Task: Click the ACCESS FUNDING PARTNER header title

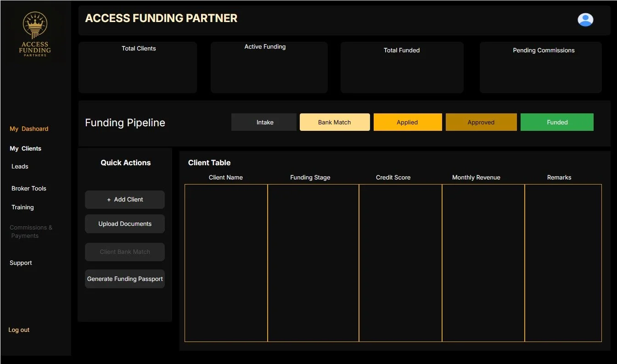Action: coord(162,18)
